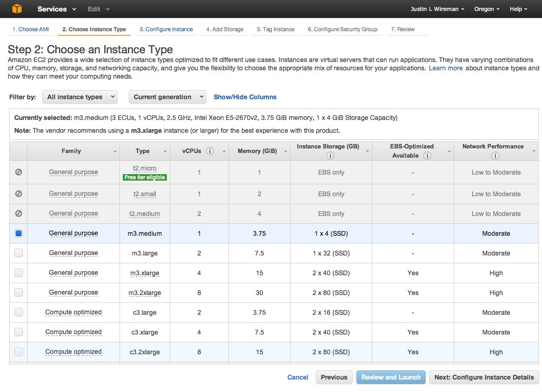Click Compute optimized link in c3.large row
Viewport: 542px width, 392px height.
tap(73, 312)
